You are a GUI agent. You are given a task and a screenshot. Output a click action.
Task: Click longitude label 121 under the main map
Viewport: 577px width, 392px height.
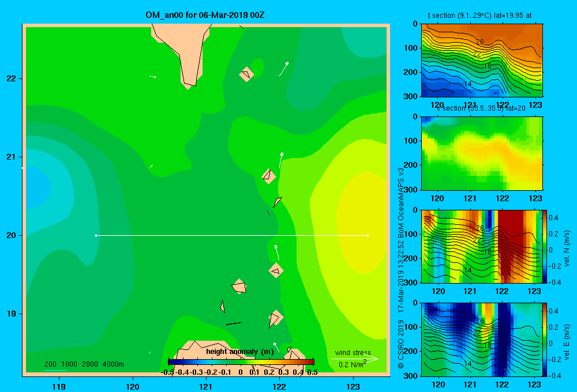point(206,386)
